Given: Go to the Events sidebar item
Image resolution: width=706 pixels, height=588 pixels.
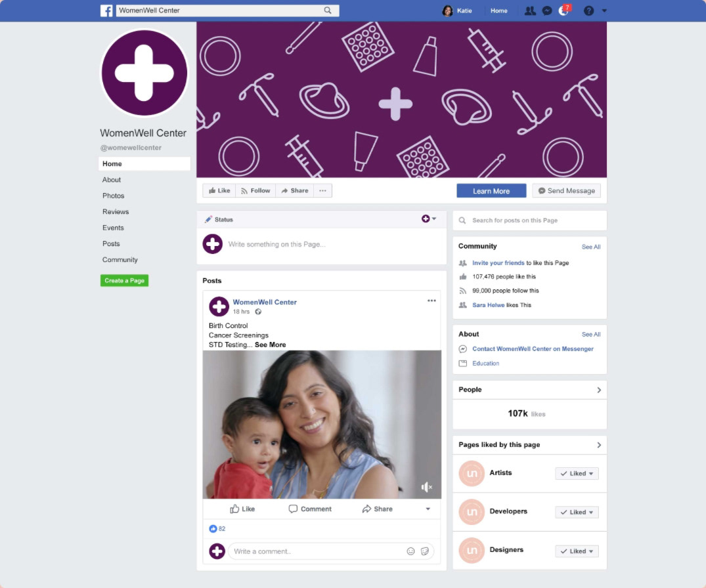Looking at the screenshot, I should tap(113, 228).
